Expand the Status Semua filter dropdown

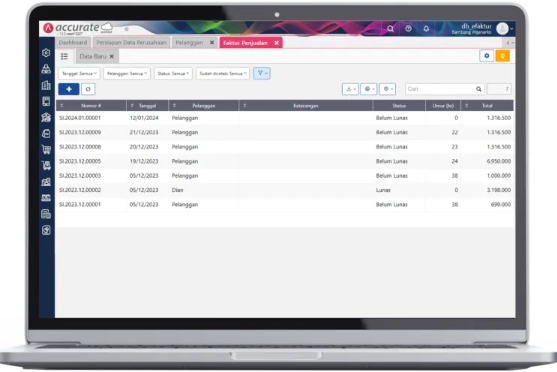coord(173,74)
